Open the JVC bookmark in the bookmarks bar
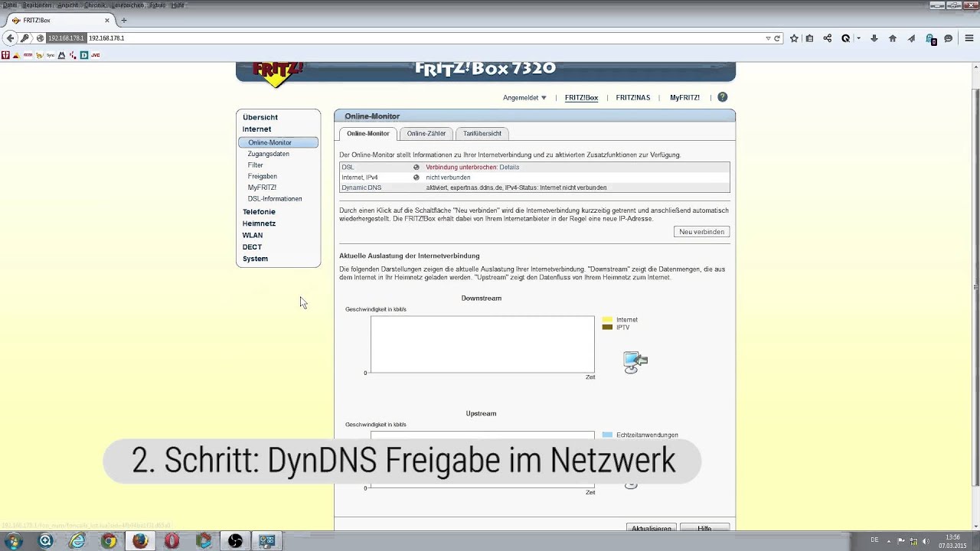 coord(96,55)
